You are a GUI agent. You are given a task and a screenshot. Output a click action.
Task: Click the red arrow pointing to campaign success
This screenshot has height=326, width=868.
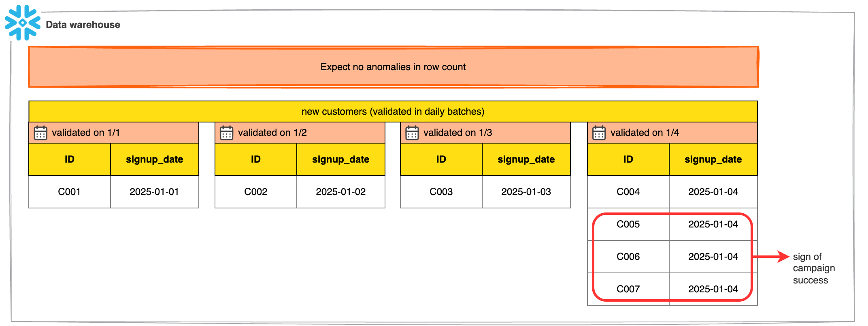coord(771,257)
